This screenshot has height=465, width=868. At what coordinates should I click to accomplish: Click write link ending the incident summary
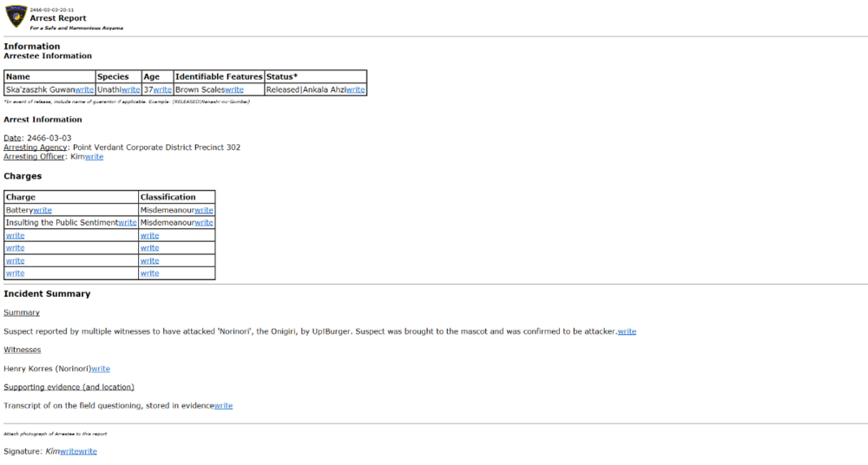(x=627, y=331)
